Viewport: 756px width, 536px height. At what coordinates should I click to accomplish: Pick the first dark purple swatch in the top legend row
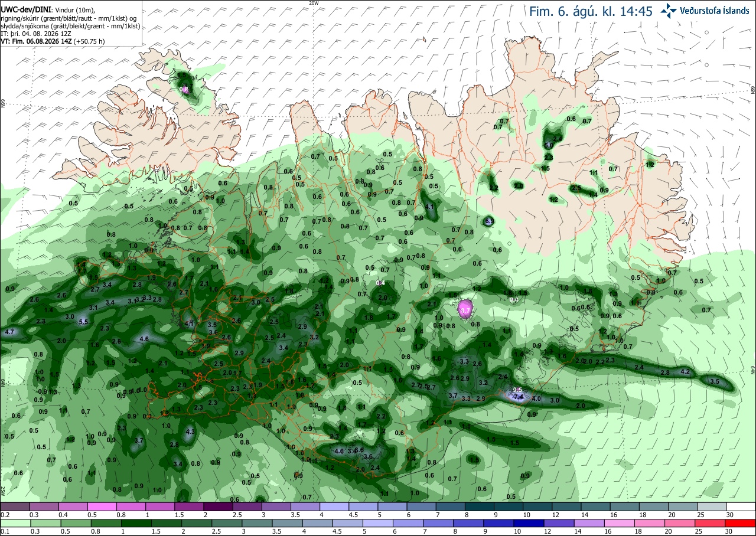coord(15,506)
